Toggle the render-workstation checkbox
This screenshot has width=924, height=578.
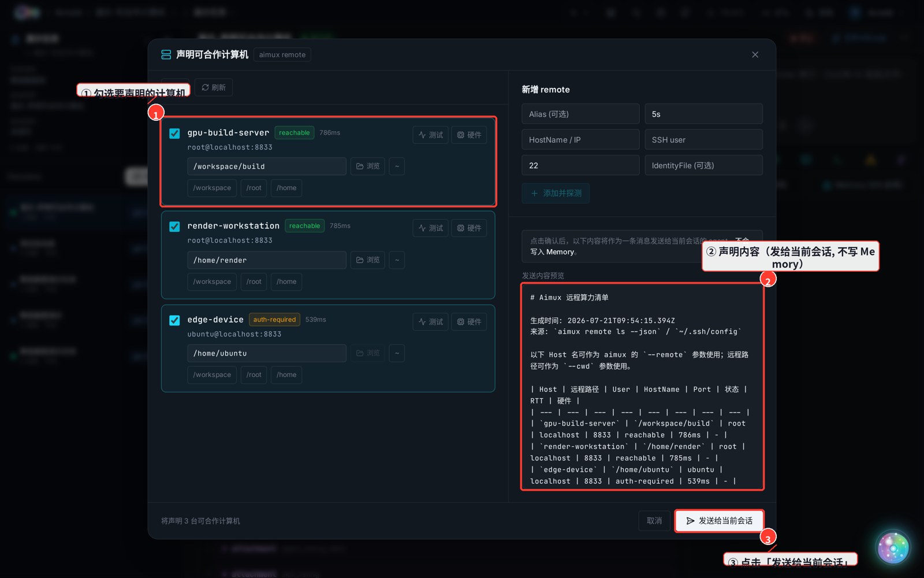(174, 227)
